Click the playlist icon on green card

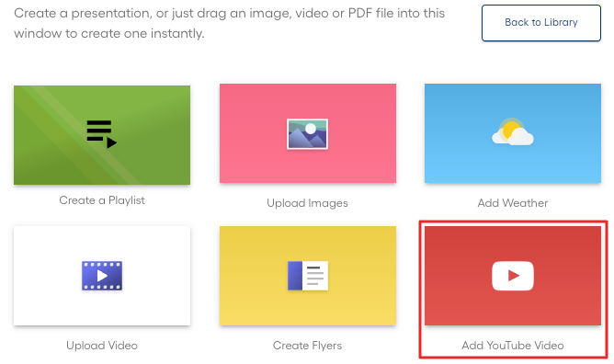coord(101,134)
